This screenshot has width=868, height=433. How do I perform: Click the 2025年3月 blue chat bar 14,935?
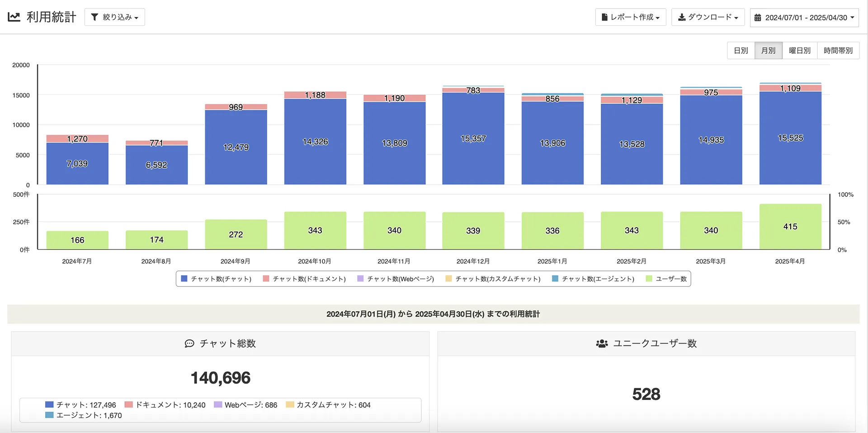pos(711,140)
